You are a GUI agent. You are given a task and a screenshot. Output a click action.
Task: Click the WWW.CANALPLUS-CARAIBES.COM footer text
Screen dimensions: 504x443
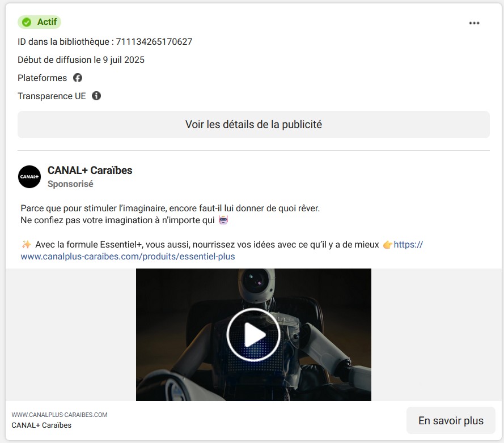click(60, 415)
